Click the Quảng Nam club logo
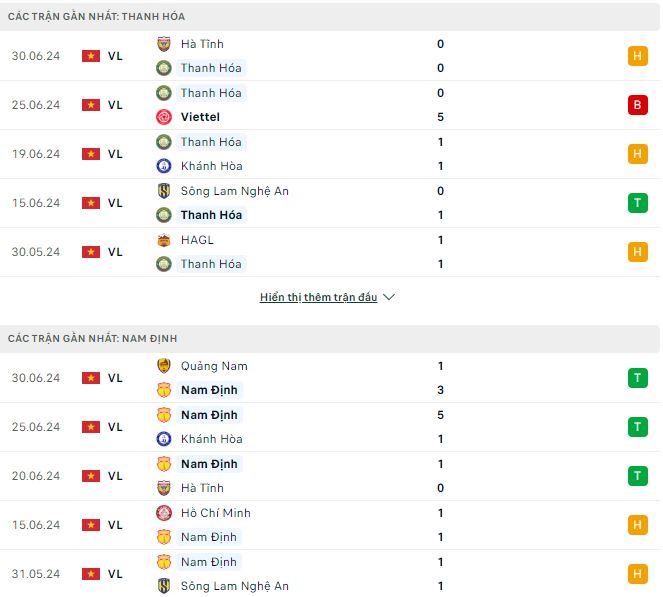663x597 pixels. (164, 366)
